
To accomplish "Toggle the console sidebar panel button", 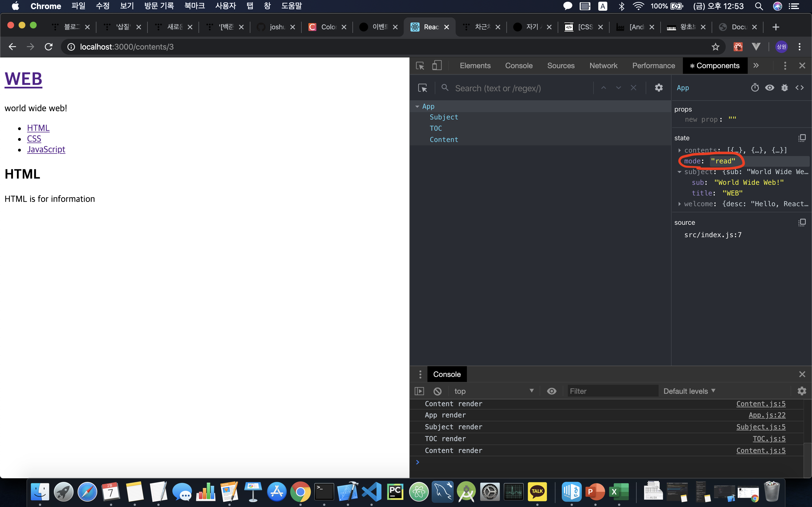I will coord(420,391).
